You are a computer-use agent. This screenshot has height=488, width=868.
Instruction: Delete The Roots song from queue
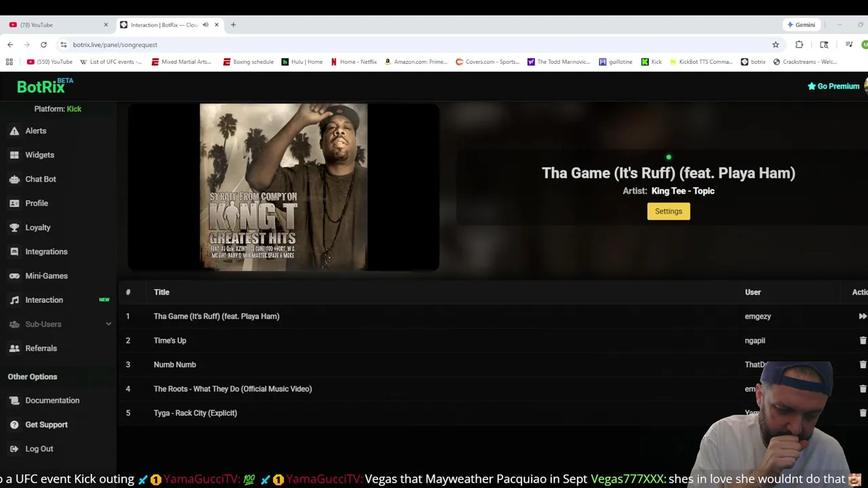click(x=863, y=389)
